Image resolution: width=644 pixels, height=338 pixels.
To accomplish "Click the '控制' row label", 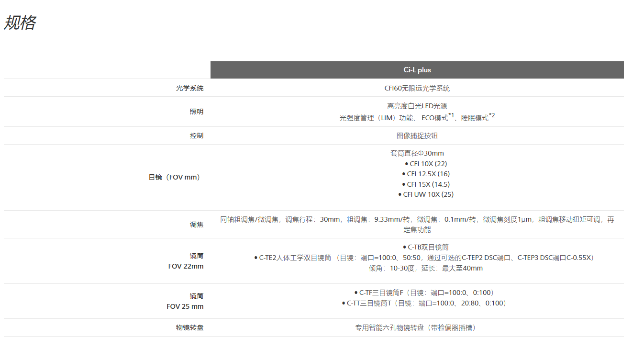I will 197,135.
